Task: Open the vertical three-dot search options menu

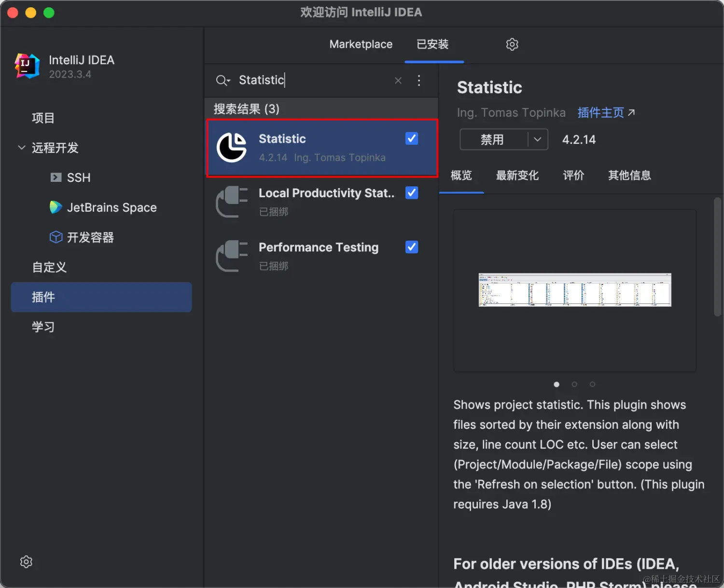Action: click(x=419, y=81)
